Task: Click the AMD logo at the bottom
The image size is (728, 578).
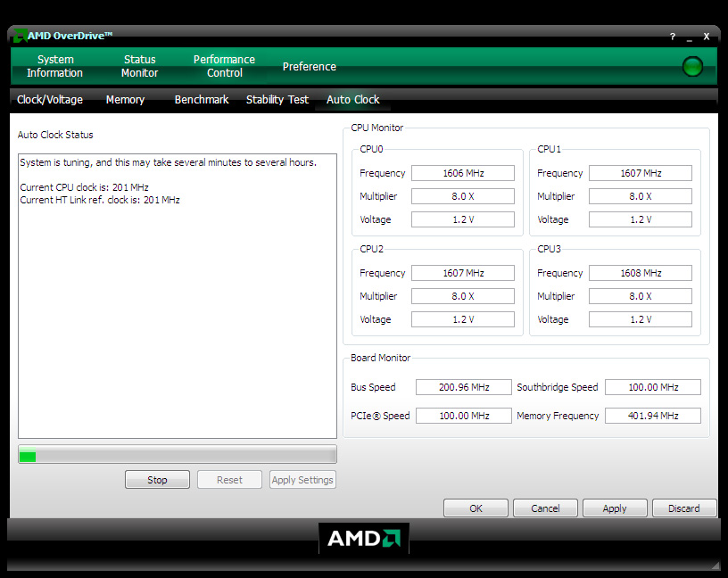Action: [x=364, y=538]
